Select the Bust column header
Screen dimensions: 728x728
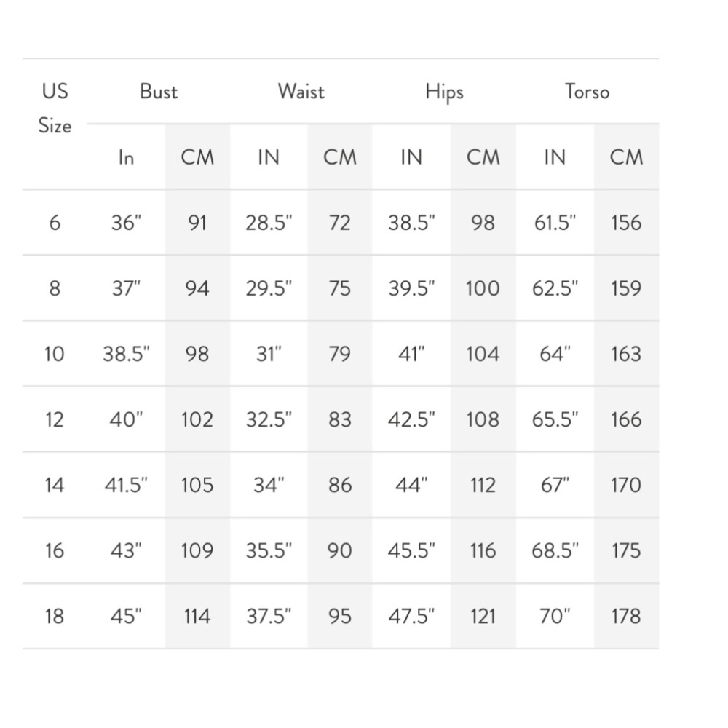158,92
